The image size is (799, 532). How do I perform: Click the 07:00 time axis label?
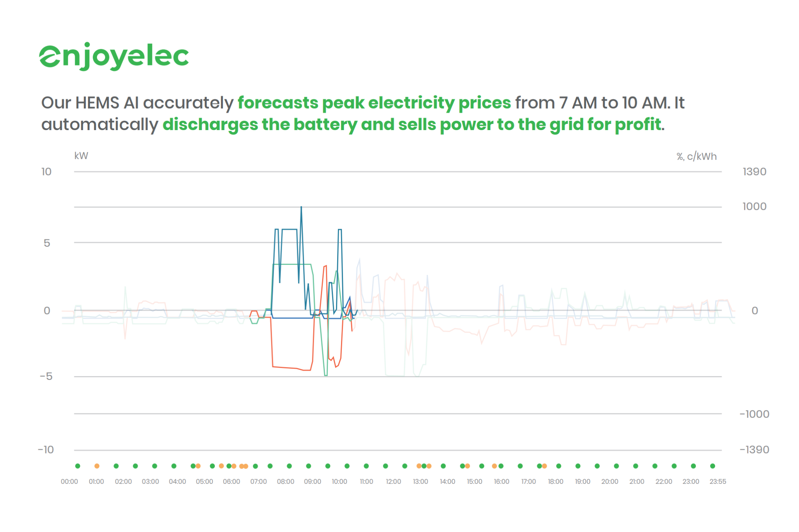pyautogui.click(x=258, y=482)
